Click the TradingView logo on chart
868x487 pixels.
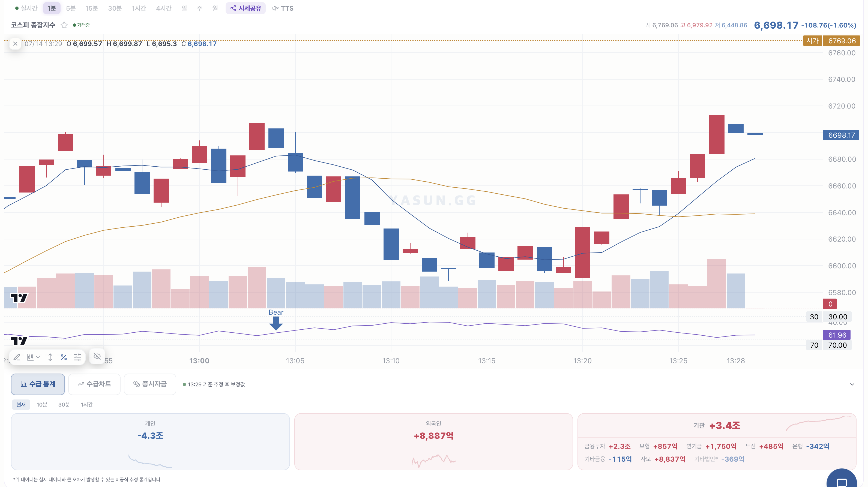coord(19,298)
